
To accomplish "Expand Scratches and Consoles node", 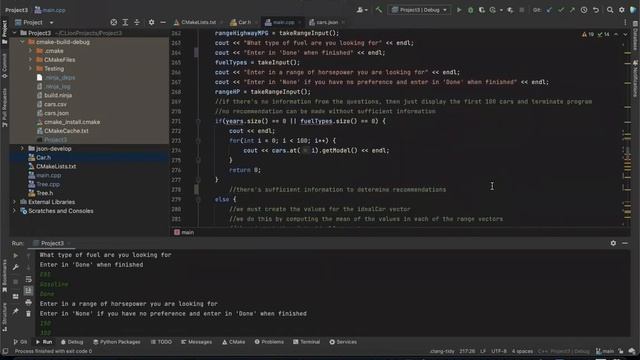I will pyautogui.click(x=15, y=211).
